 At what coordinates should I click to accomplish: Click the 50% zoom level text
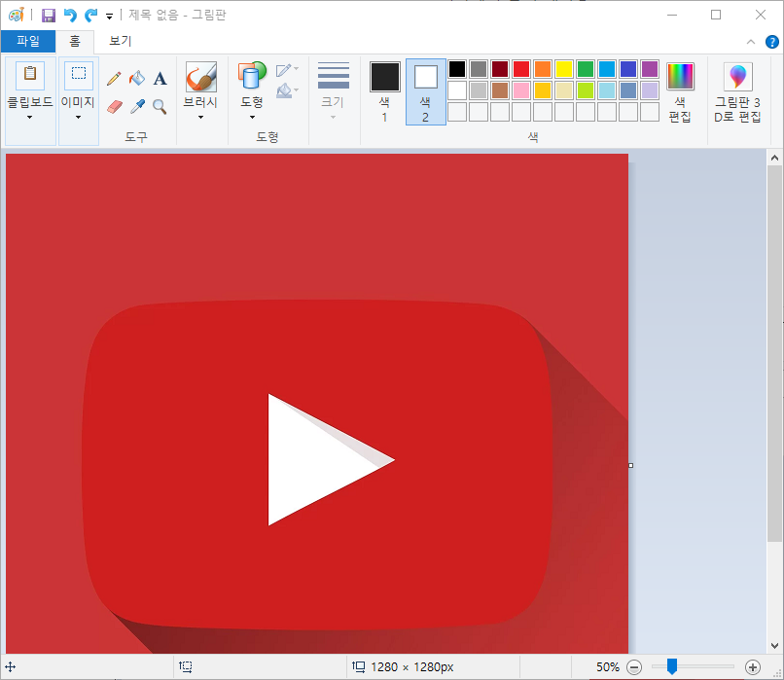(608, 667)
